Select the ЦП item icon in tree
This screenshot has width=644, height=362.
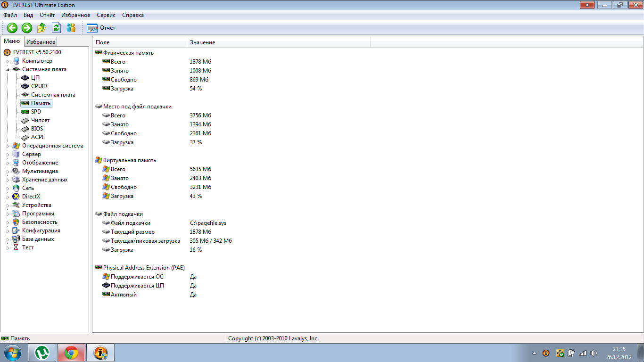25,78
